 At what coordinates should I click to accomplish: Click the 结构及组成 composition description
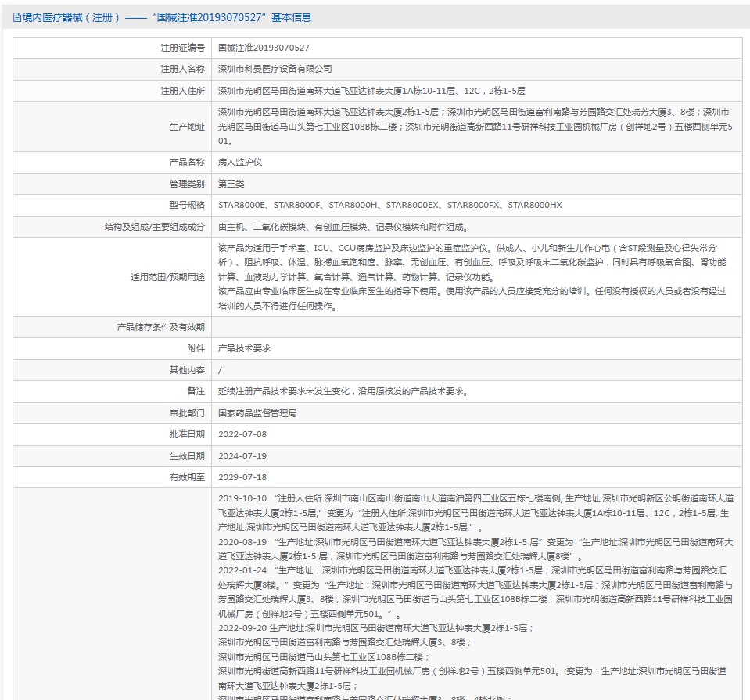pos(343,227)
